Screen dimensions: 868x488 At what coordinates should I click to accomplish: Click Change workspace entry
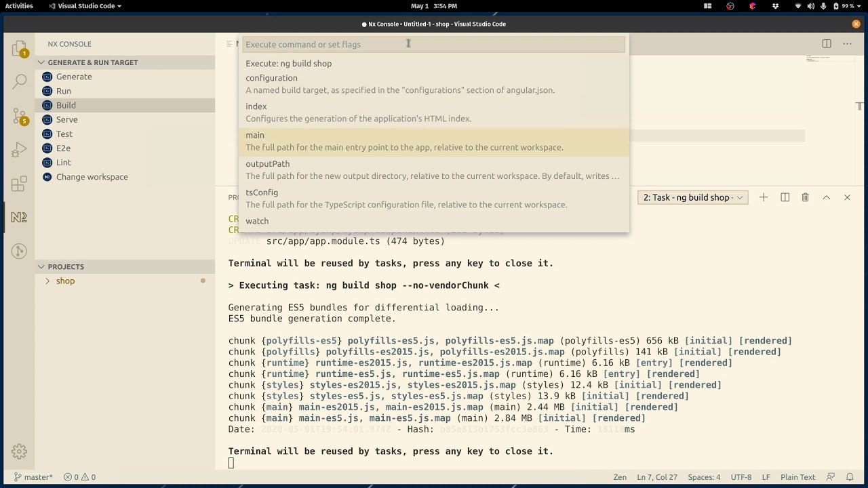tap(125, 177)
